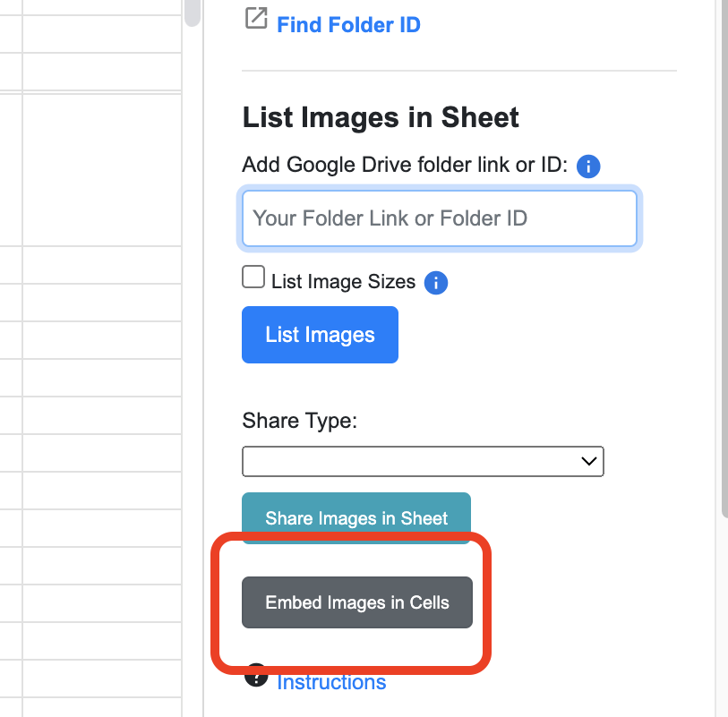728x717 pixels.
Task: Click the info icon next to folder link label
Action: coord(588,166)
